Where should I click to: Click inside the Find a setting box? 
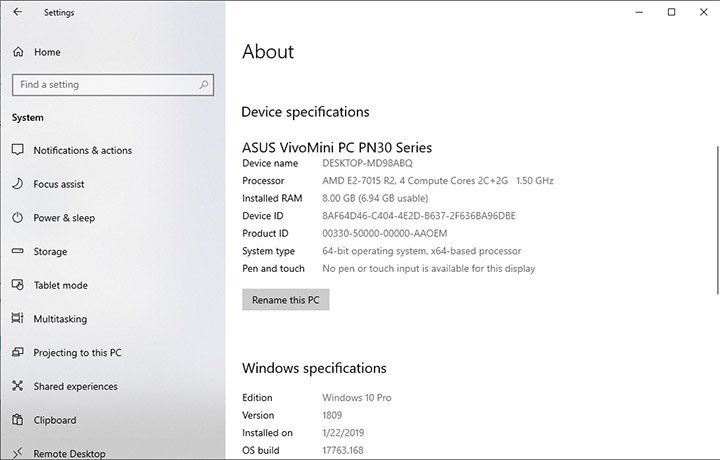100,85
